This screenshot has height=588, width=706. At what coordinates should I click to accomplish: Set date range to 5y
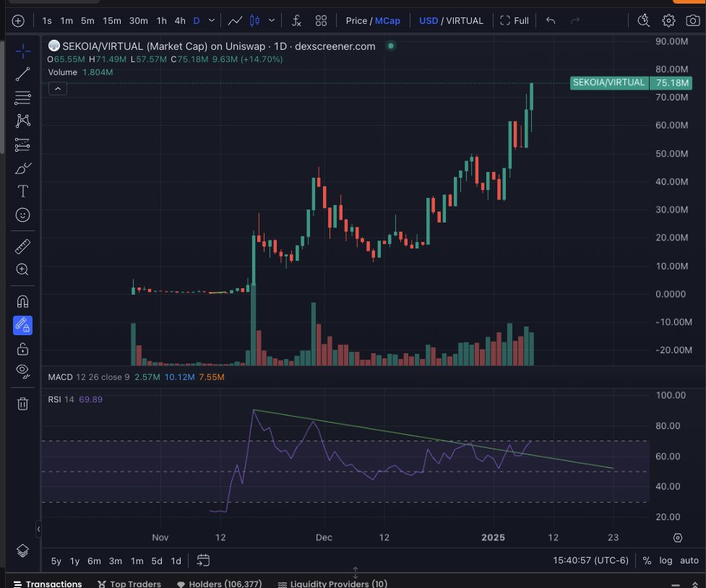coord(56,561)
